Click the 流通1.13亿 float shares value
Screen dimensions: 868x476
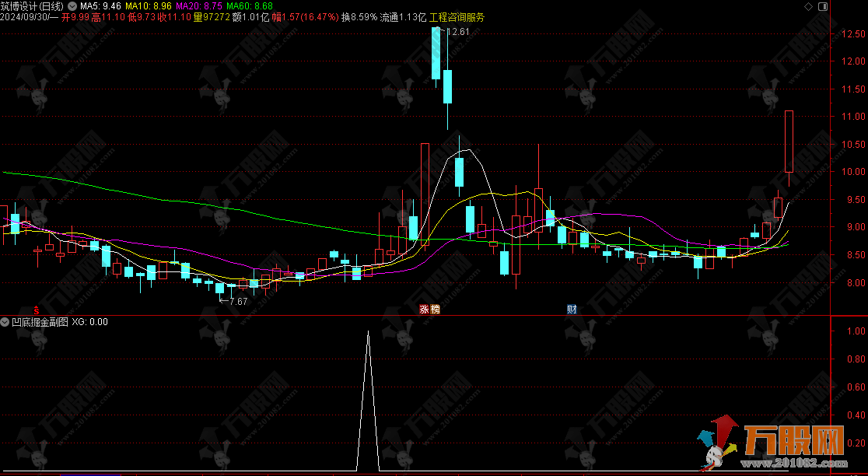pos(403,17)
